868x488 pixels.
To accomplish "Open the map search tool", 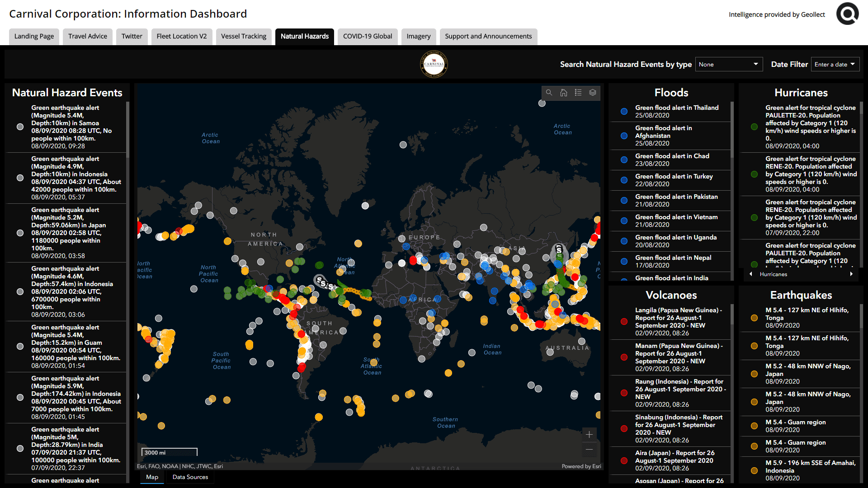I will (549, 93).
